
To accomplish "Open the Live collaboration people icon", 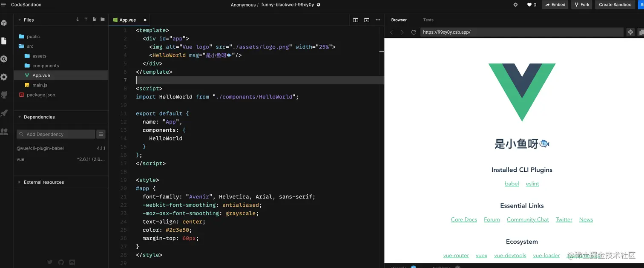I will [x=4, y=132].
